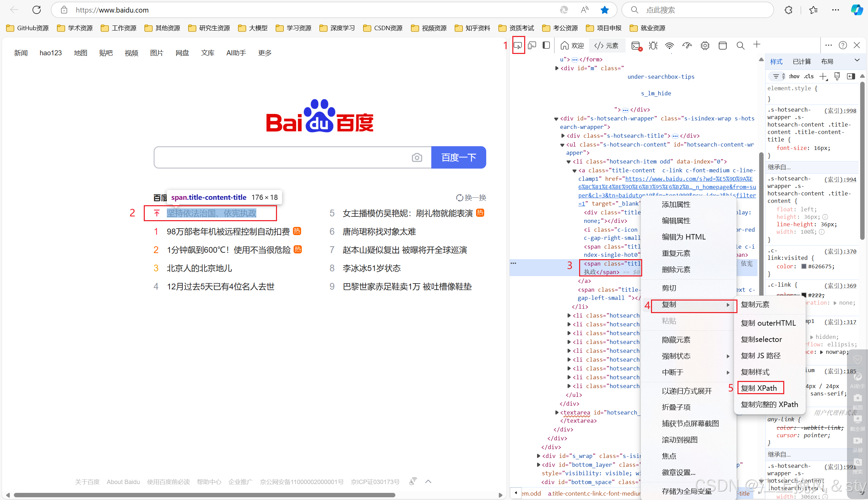Open the Memory chip tool icon

point(705,46)
